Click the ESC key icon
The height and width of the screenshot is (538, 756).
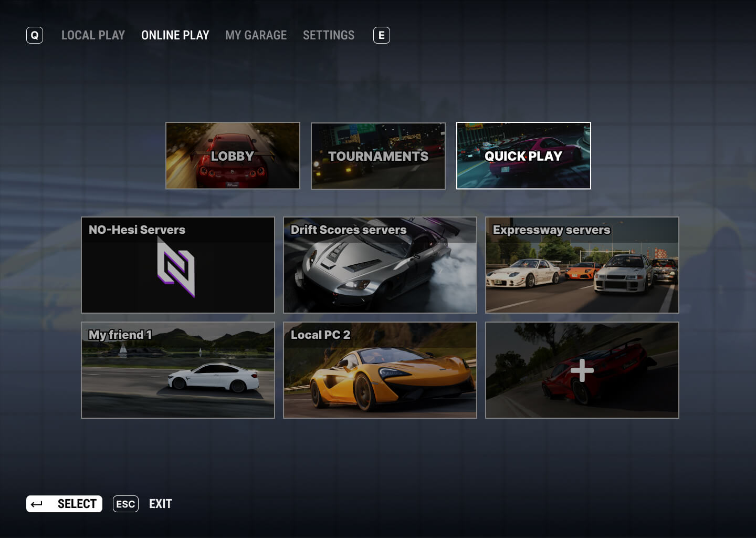coord(125,504)
